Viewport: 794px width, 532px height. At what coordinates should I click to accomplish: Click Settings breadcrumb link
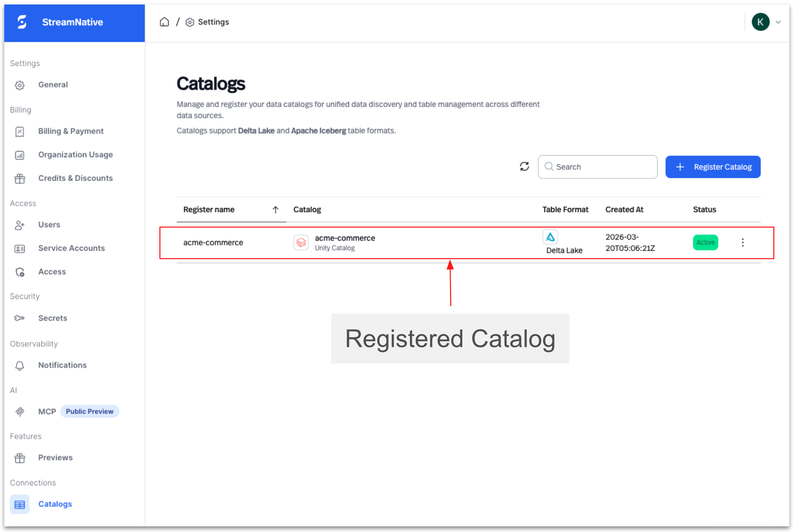coord(213,22)
